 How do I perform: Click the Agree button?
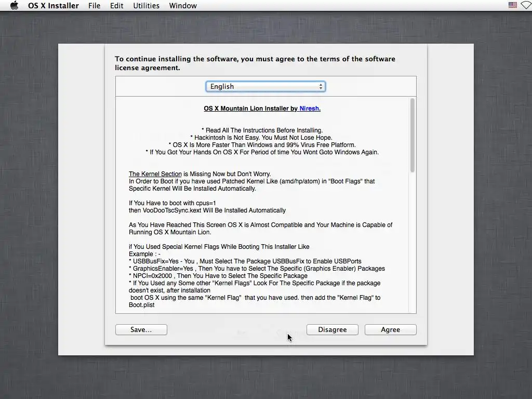pyautogui.click(x=390, y=329)
